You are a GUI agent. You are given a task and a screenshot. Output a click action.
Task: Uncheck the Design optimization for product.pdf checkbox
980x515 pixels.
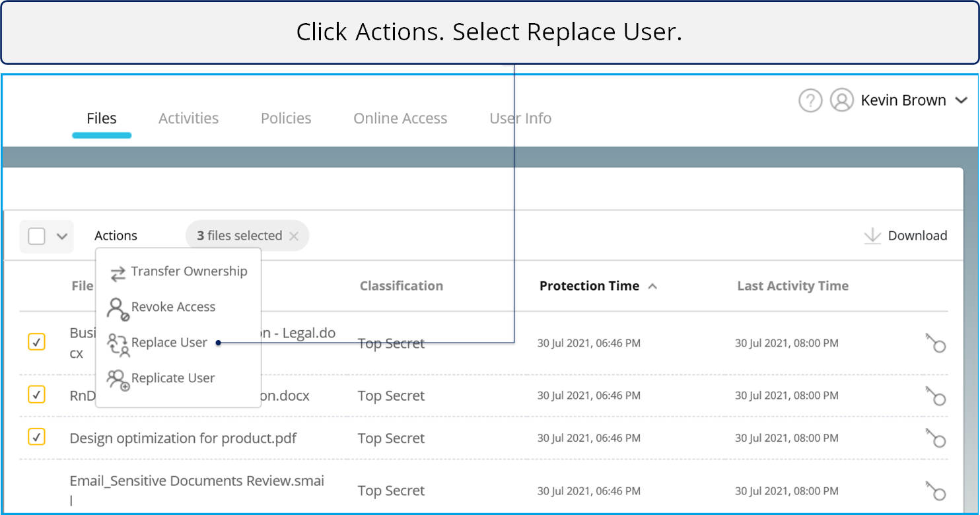coord(36,437)
